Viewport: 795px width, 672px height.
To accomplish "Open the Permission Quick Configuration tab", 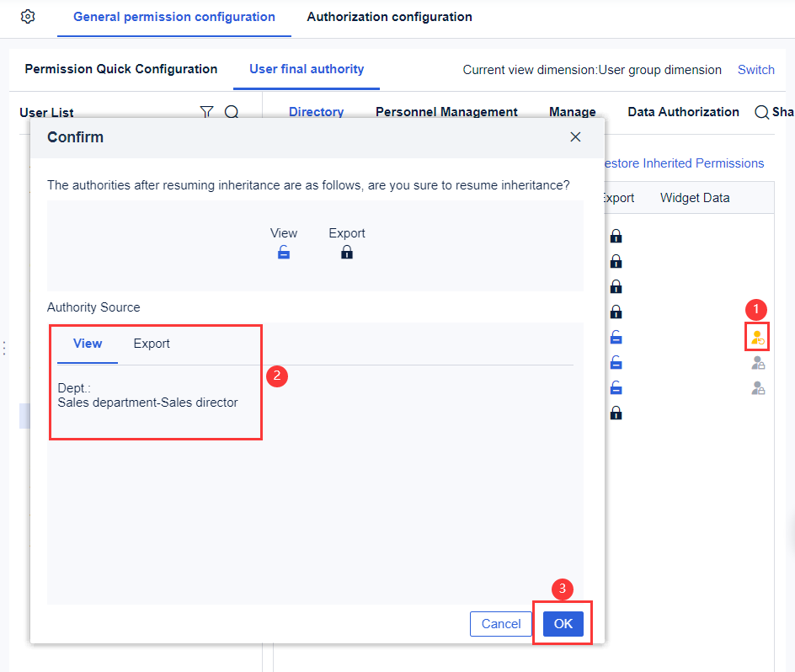I will [120, 69].
